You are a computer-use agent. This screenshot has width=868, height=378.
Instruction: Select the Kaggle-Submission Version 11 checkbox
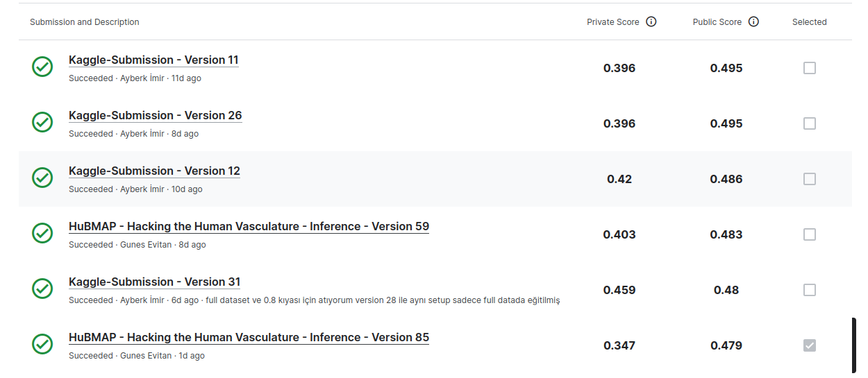click(810, 68)
